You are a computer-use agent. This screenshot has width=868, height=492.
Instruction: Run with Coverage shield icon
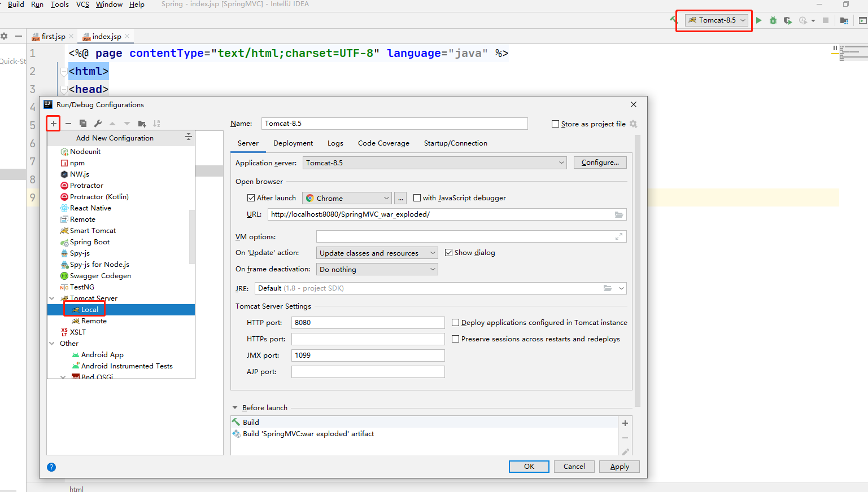click(787, 20)
